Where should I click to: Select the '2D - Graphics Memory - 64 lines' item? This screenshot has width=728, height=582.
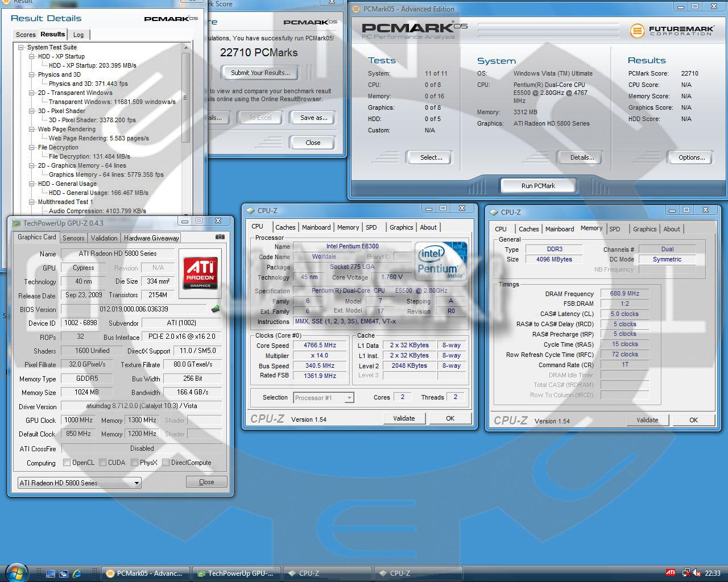(82, 165)
